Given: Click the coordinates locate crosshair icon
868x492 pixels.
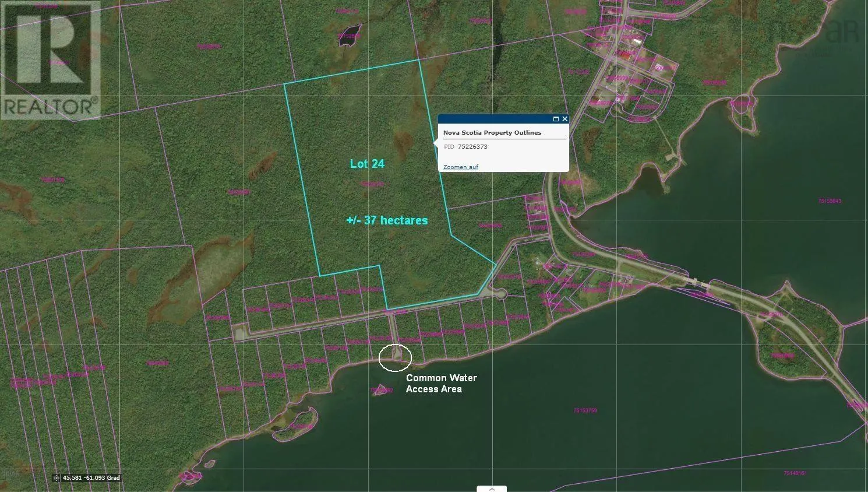Looking at the screenshot, I should 57,478.
